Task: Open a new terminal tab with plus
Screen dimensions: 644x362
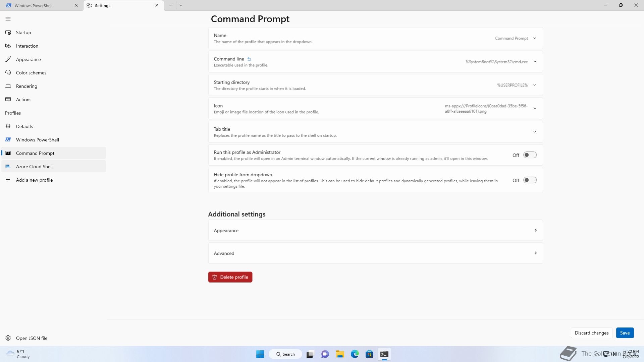Action: pos(171,5)
